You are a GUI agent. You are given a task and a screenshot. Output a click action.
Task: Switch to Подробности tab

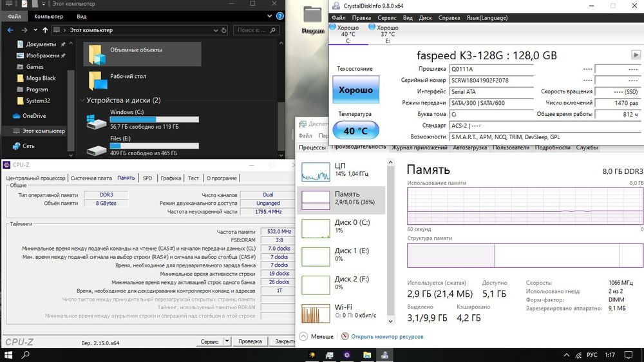pos(553,148)
